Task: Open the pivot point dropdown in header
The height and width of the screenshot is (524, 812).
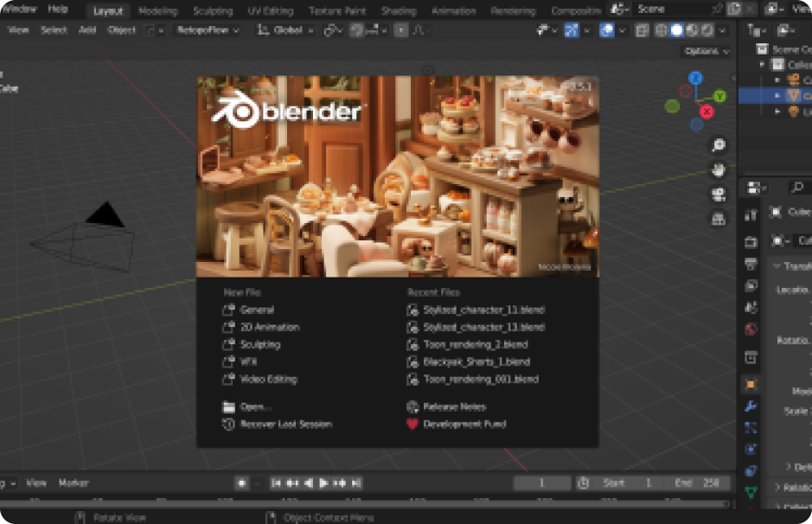Action: [332, 30]
